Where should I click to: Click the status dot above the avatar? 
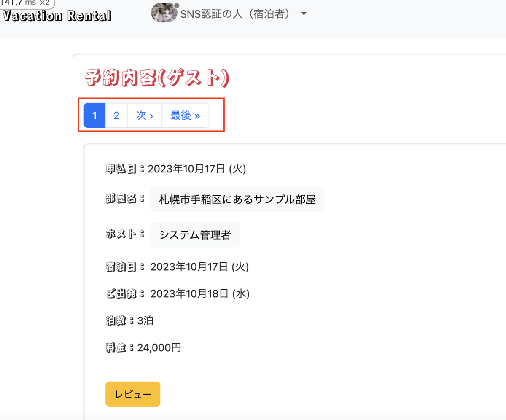(177, 5)
